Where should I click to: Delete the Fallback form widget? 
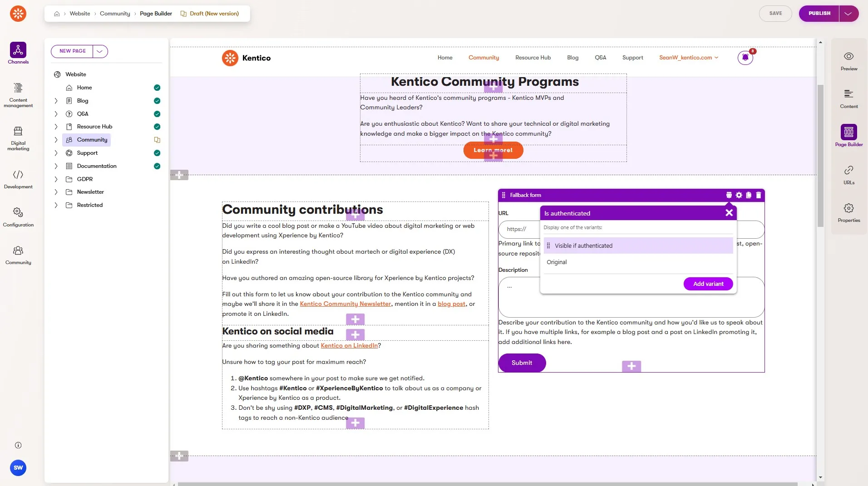tap(759, 195)
